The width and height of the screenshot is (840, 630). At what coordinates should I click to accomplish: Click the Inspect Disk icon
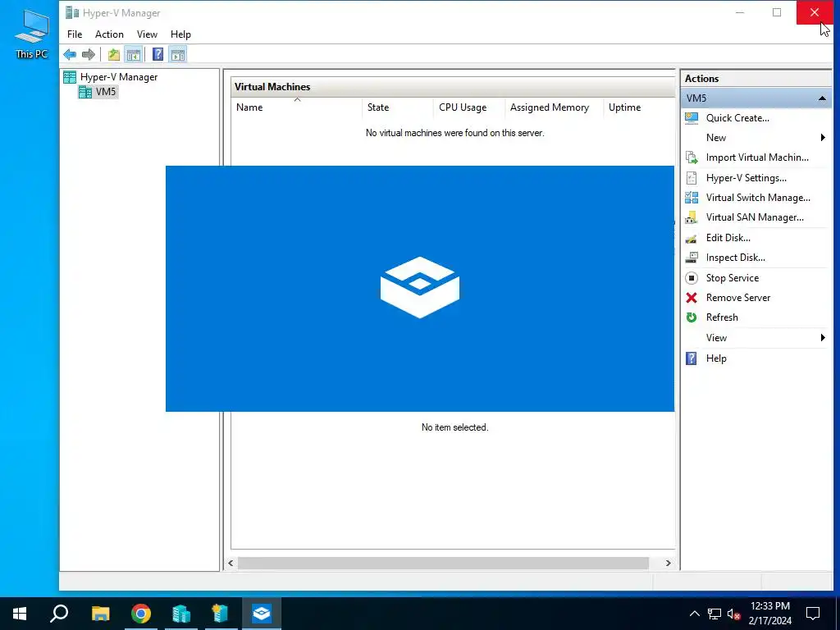[x=692, y=258]
